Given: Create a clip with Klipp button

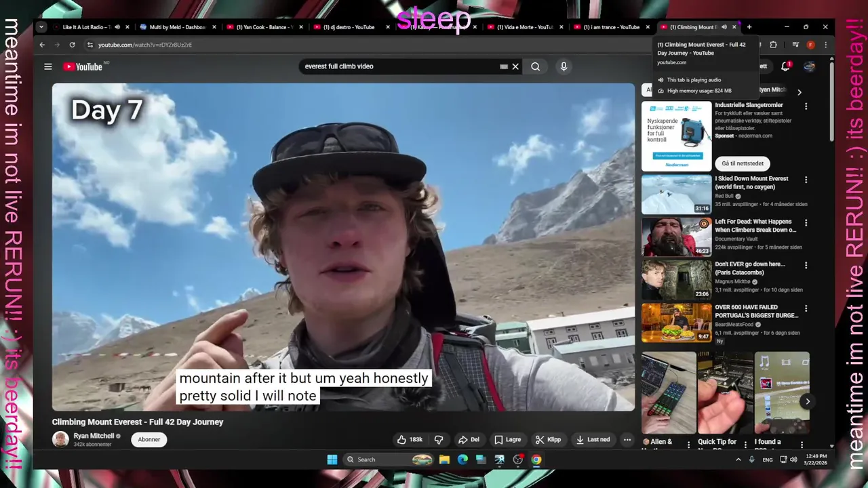Looking at the screenshot, I should 548,439.
